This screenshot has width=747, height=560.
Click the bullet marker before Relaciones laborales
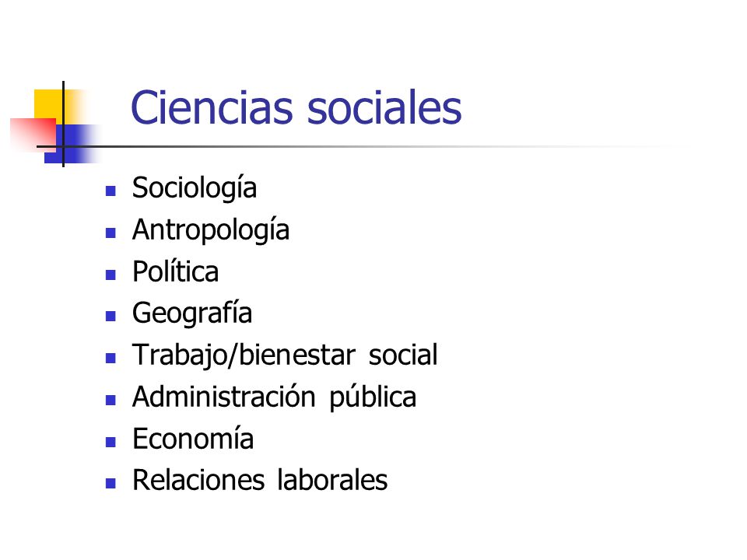coord(110,484)
